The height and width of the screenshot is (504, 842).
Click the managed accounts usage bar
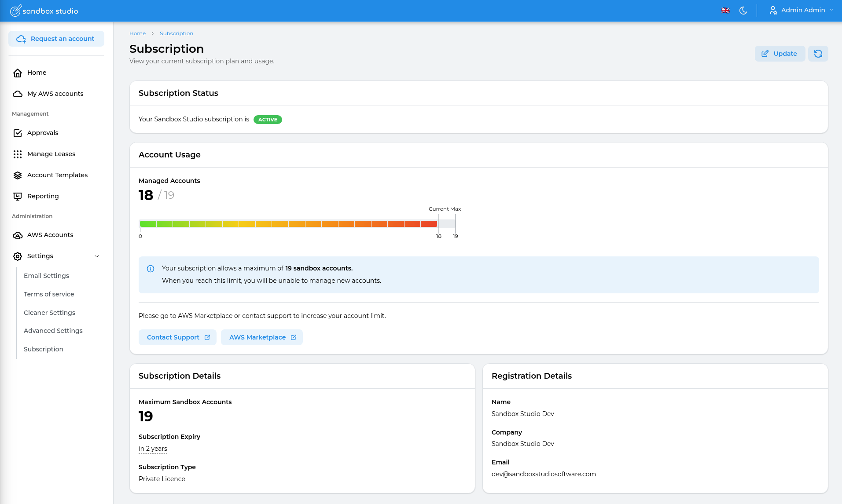coord(288,224)
